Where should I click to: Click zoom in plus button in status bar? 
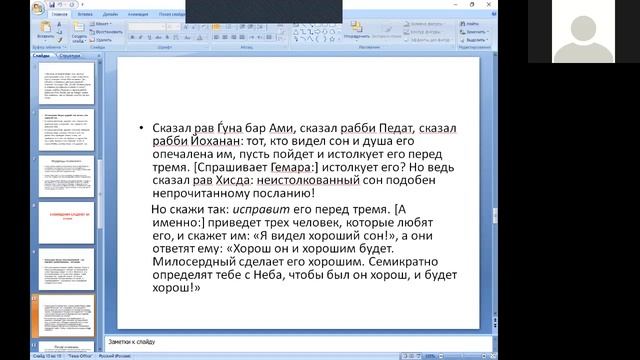[484, 356]
